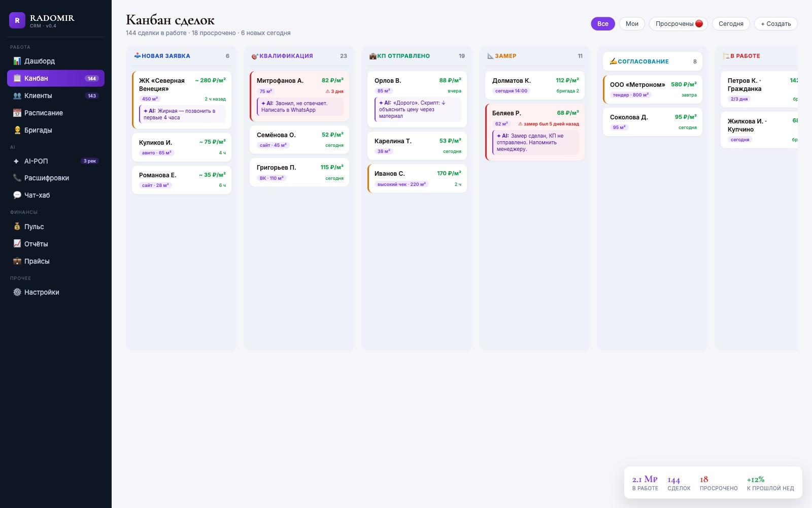
Task: Click the Квалификация column target icon
Action: coord(255,56)
